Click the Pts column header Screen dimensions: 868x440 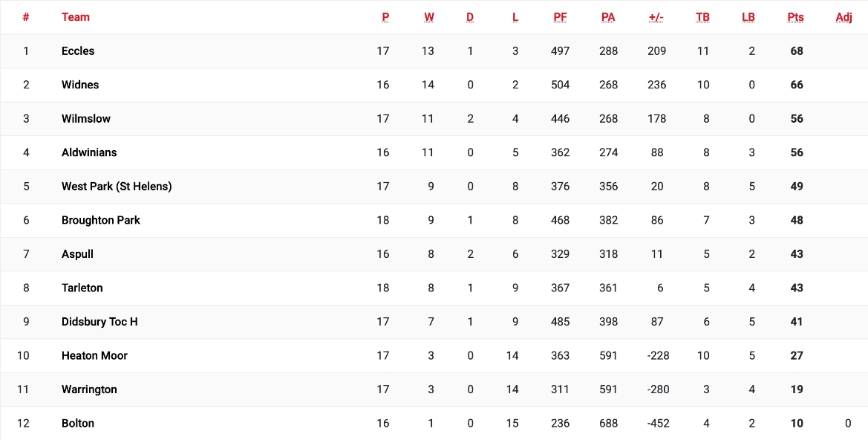[796, 17]
